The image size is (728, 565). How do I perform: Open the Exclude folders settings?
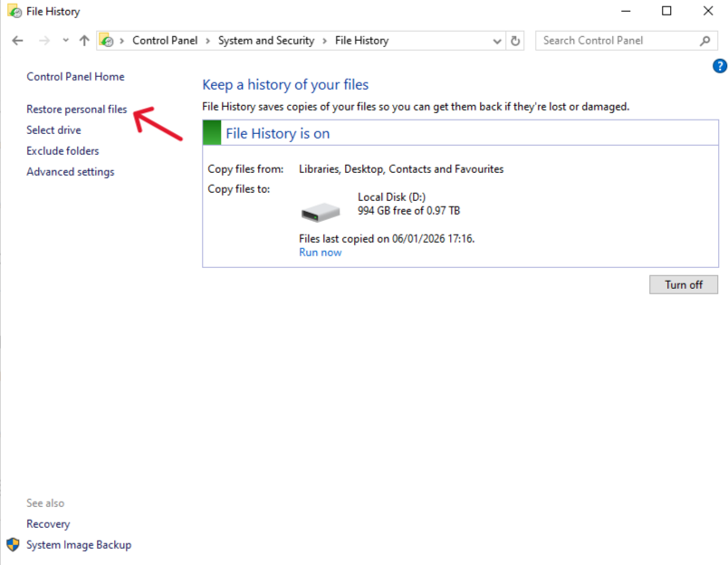[x=62, y=150]
